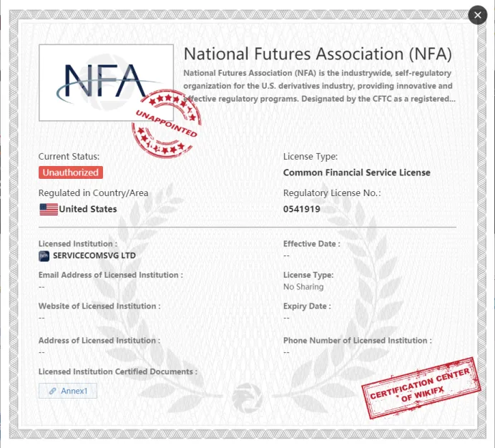The image size is (495, 448).
Task: Select the National Futures Association (NFA) heading
Action: pyautogui.click(x=318, y=54)
